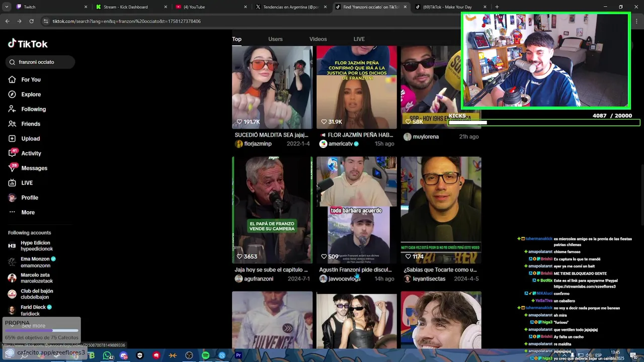The image size is (644, 362).
Task: Open Premiere Pro from the taskbar
Action: pos(238,355)
